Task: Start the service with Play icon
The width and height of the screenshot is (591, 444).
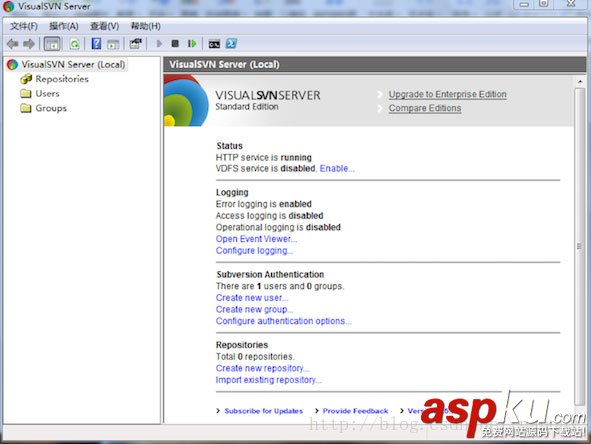Action: click(x=159, y=44)
